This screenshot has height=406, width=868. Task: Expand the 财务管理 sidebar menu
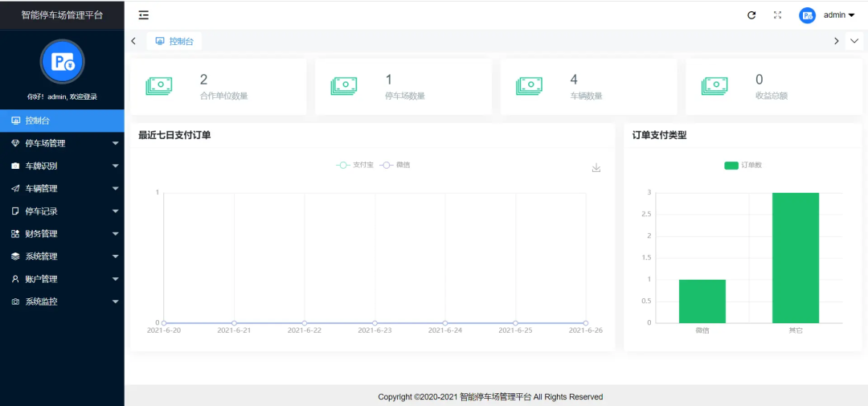click(x=63, y=234)
